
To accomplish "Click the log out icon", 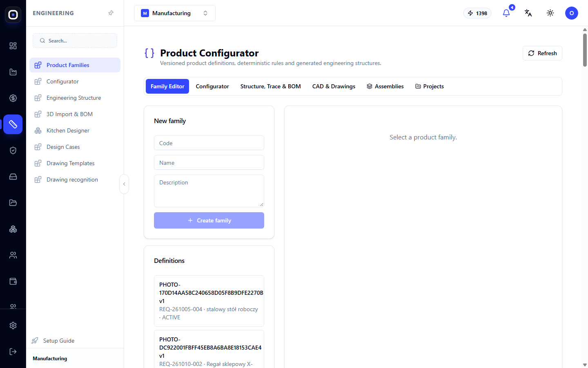I will [13, 352].
